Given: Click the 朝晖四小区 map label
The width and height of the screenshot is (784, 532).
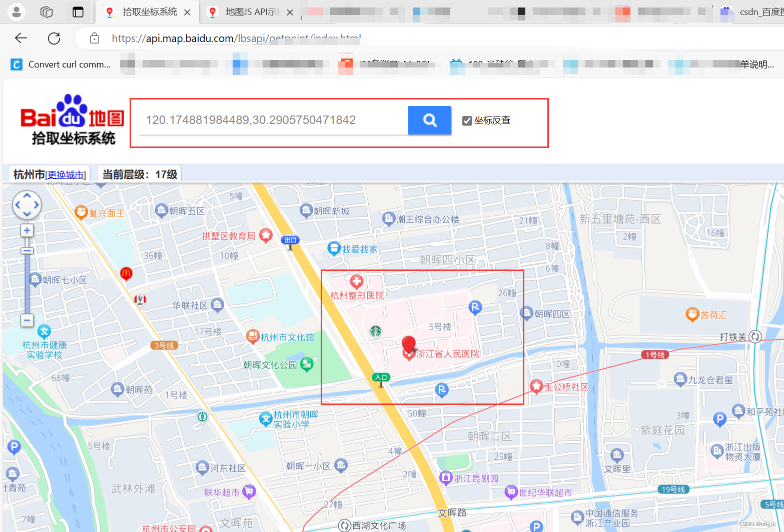Looking at the screenshot, I should click(447, 259).
